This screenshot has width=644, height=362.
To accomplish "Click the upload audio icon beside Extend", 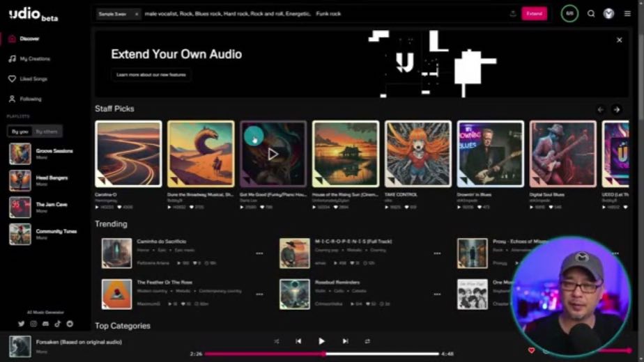I will click(x=513, y=13).
